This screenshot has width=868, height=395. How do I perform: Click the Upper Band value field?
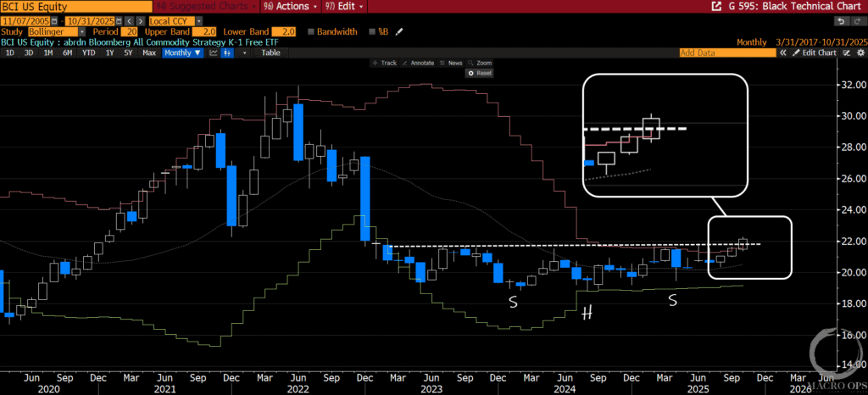tap(203, 32)
